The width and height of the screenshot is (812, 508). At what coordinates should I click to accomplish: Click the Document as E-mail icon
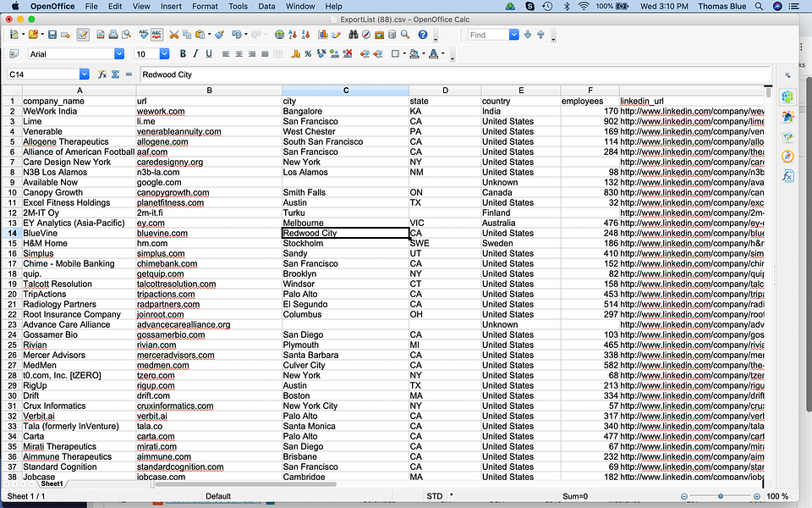(65, 35)
